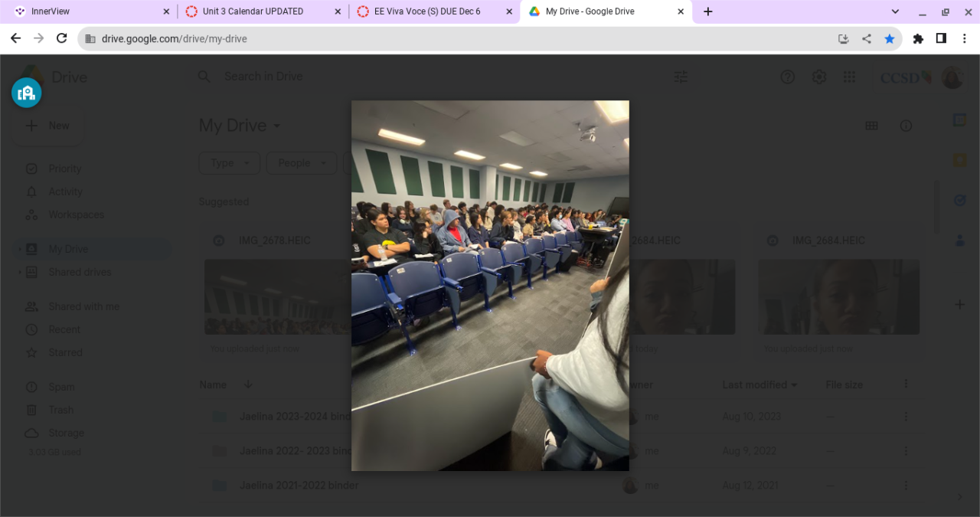Click the Search in Drive field
Viewport: 980px width, 517px height.
(444, 77)
